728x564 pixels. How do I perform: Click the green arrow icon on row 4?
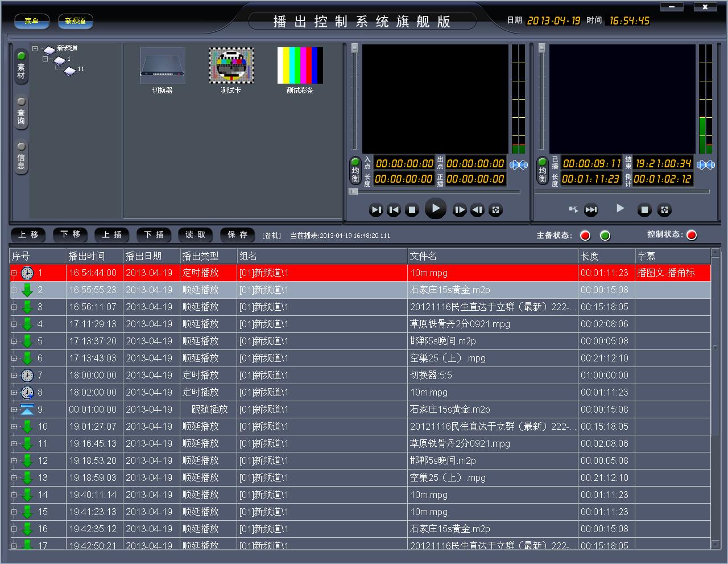[x=27, y=324]
